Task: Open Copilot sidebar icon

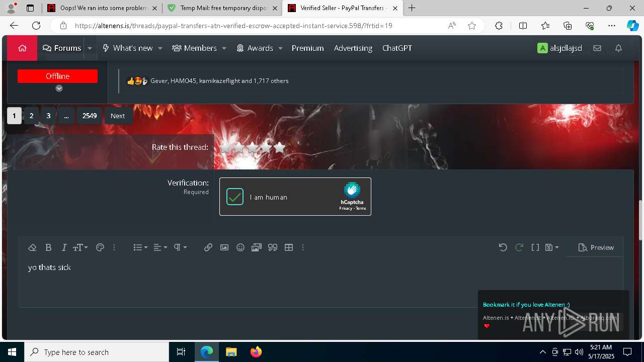Action: coord(632,26)
